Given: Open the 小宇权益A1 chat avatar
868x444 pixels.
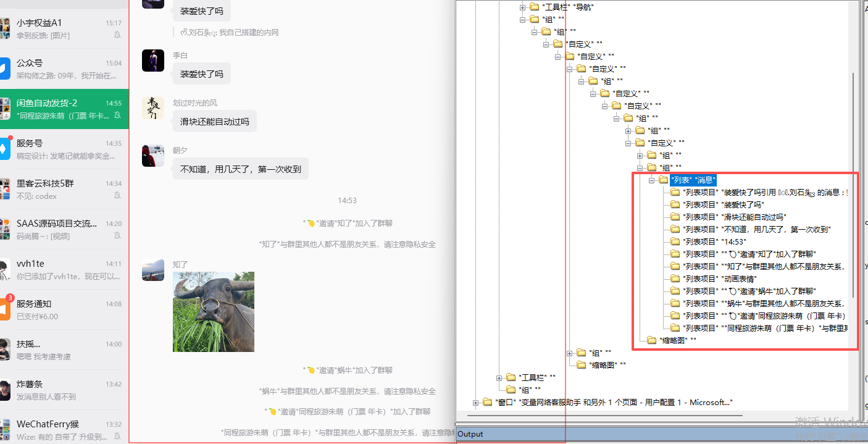Looking at the screenshot, I should click(x=4, y=28).
